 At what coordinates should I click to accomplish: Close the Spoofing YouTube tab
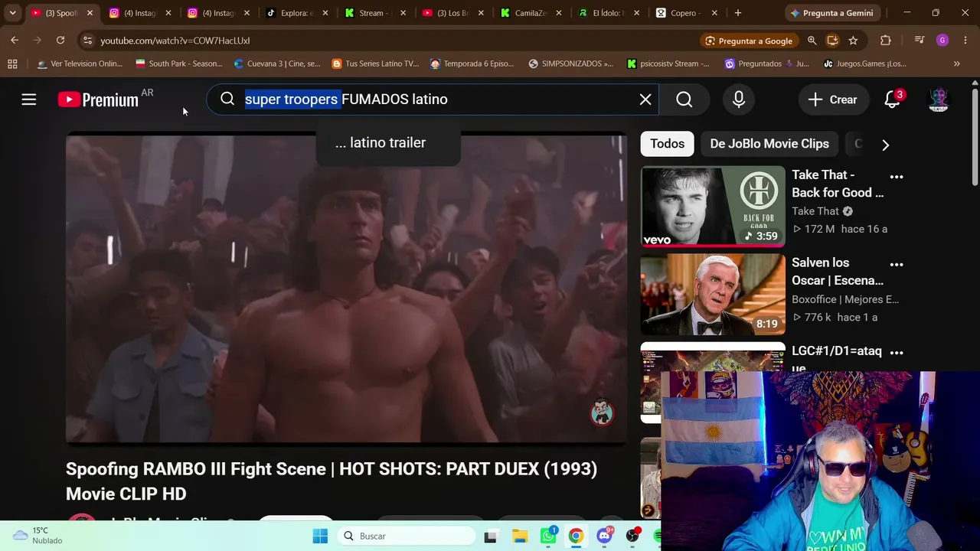(90, 13)
